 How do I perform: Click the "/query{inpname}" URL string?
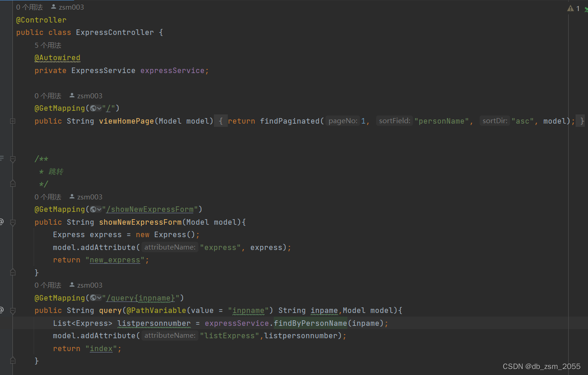tap(141, 298)
